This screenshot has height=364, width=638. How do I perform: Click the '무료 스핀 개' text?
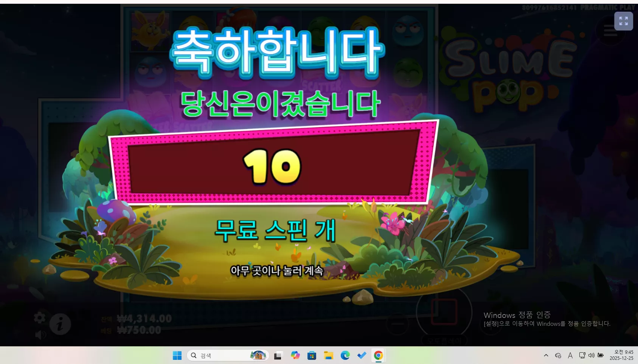click(x=275, y=230)
